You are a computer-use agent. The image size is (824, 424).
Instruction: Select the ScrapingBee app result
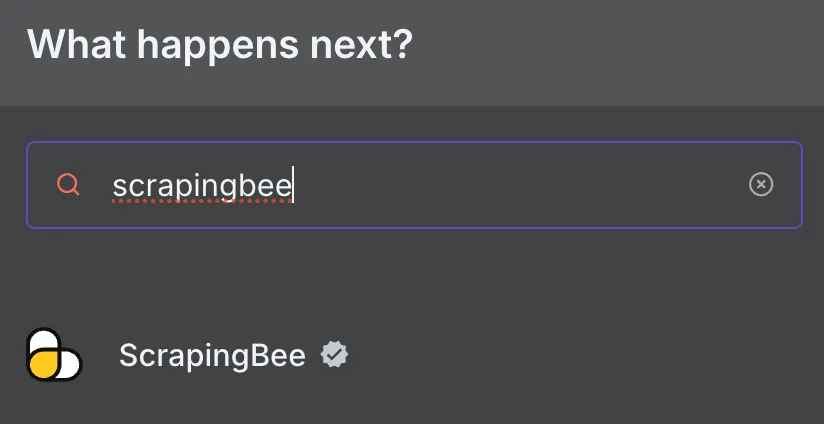(x=212, y=355)
